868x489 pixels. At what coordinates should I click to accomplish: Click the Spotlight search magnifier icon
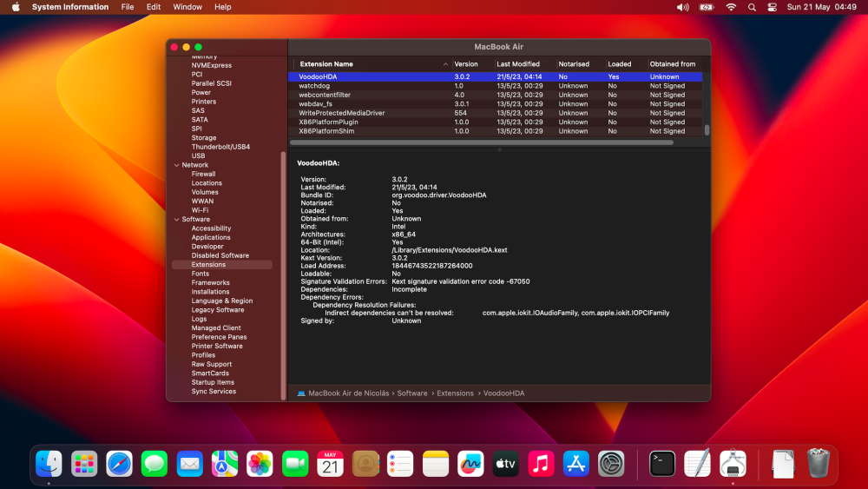tap(752, 7)
